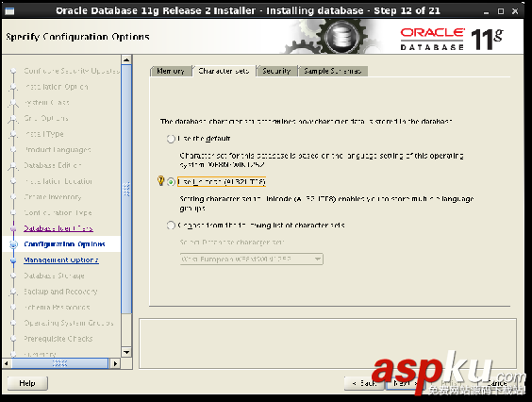Switch to the Security tab

276,71
